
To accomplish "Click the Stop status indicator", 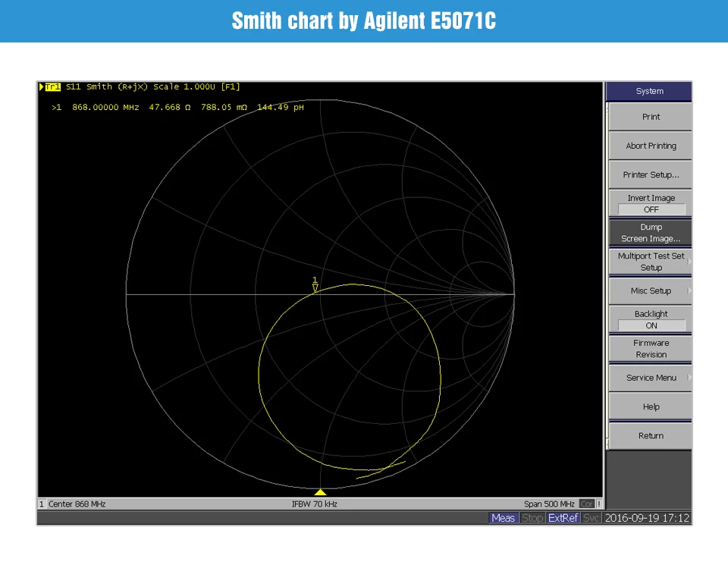I will 532,518.
